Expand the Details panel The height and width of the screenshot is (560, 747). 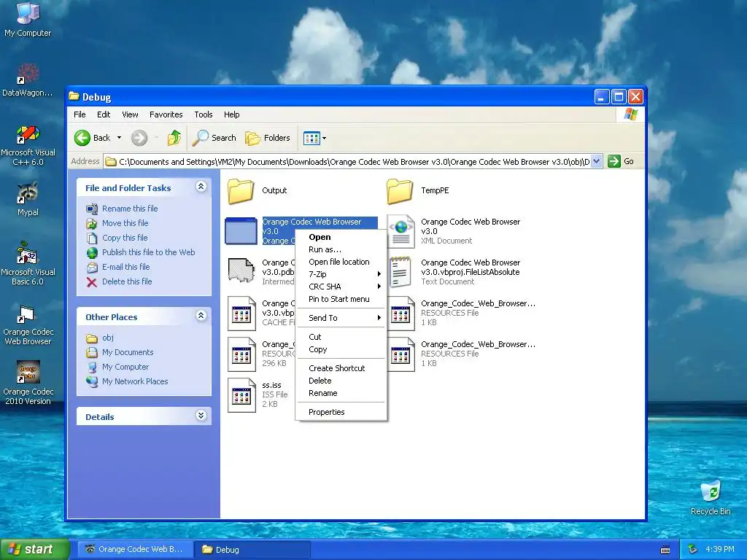tap(201, 416)
